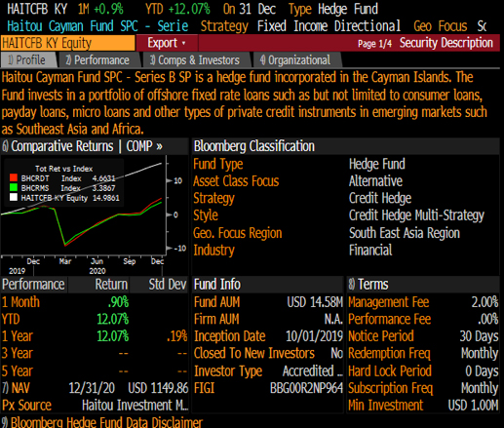Select the Organizational tab
Viewport: 504px width, 428px height.
click(296, 60)
